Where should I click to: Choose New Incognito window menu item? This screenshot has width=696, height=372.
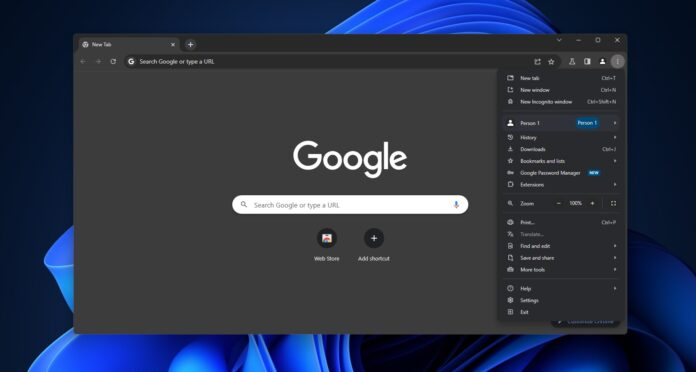tap(562, 102)
